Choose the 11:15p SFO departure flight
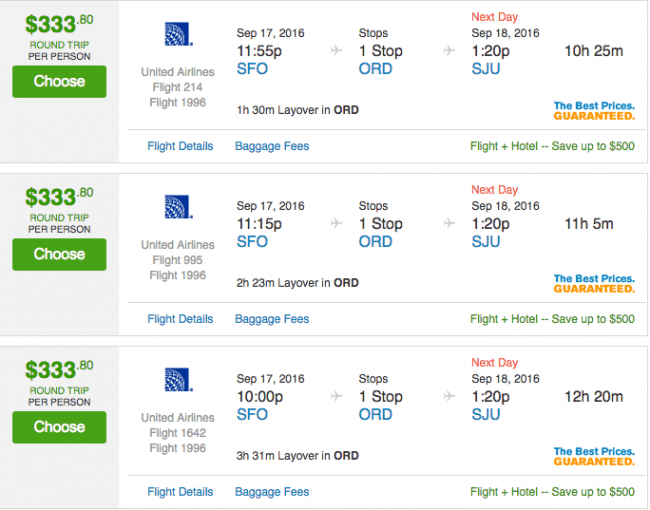The width and height of the screenshot is (650, 510). coord(59,255)
